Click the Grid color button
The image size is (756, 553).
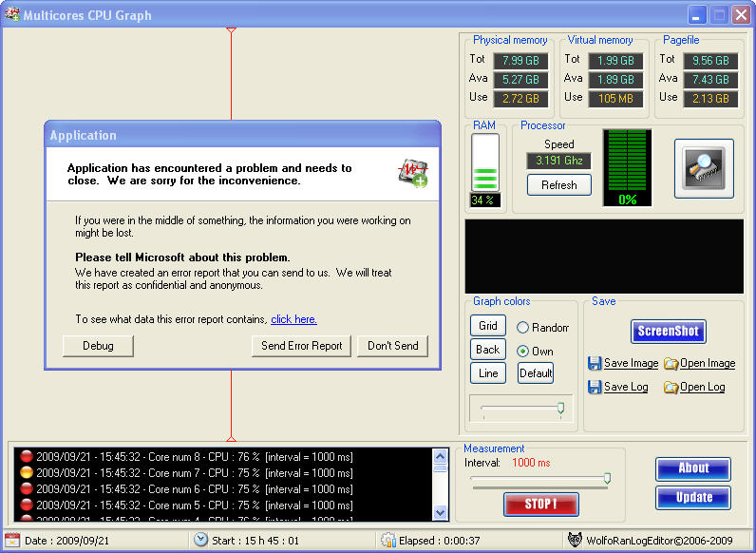click(488, 326)
